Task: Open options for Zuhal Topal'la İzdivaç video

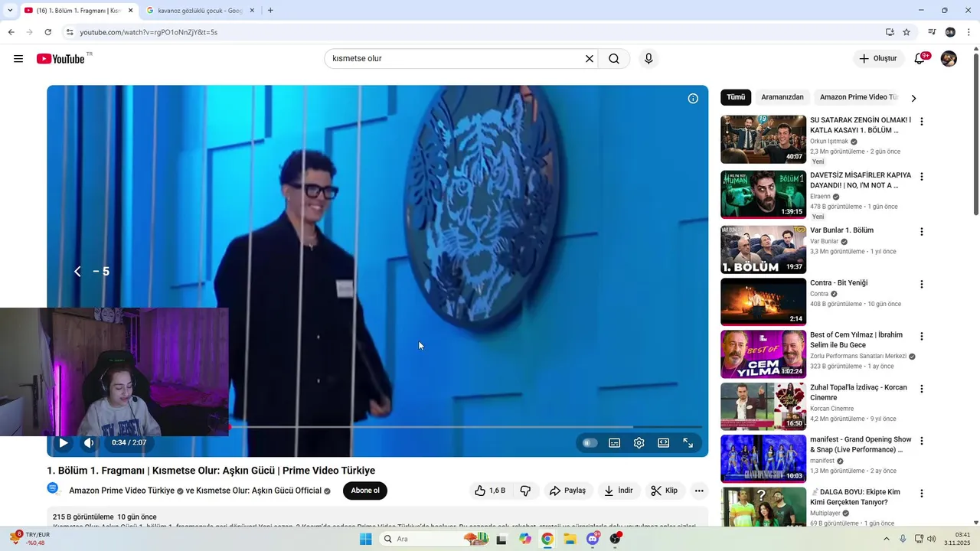Action: click(922, 389)
